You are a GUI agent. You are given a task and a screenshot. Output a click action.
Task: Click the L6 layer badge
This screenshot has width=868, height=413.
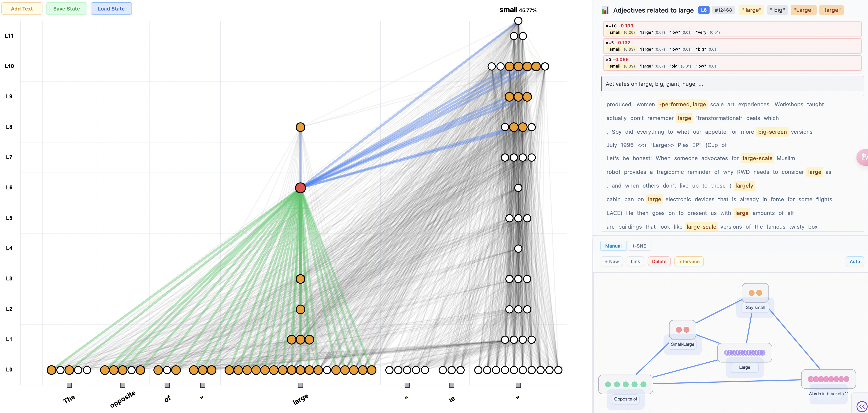704,10
